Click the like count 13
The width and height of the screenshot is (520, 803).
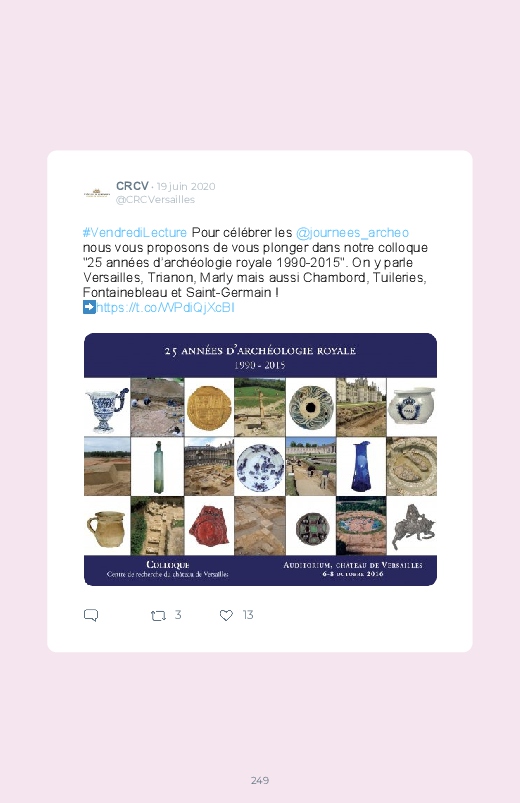248,615
